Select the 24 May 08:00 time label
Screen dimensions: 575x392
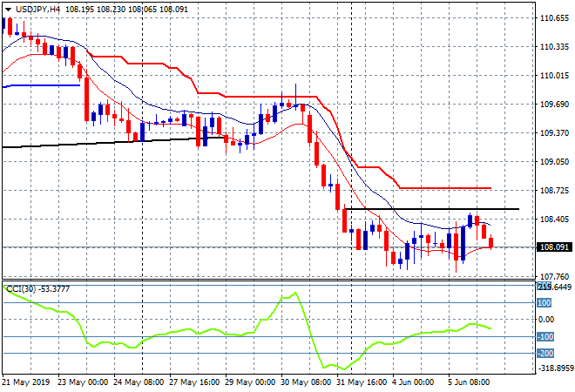coord(139,382)
